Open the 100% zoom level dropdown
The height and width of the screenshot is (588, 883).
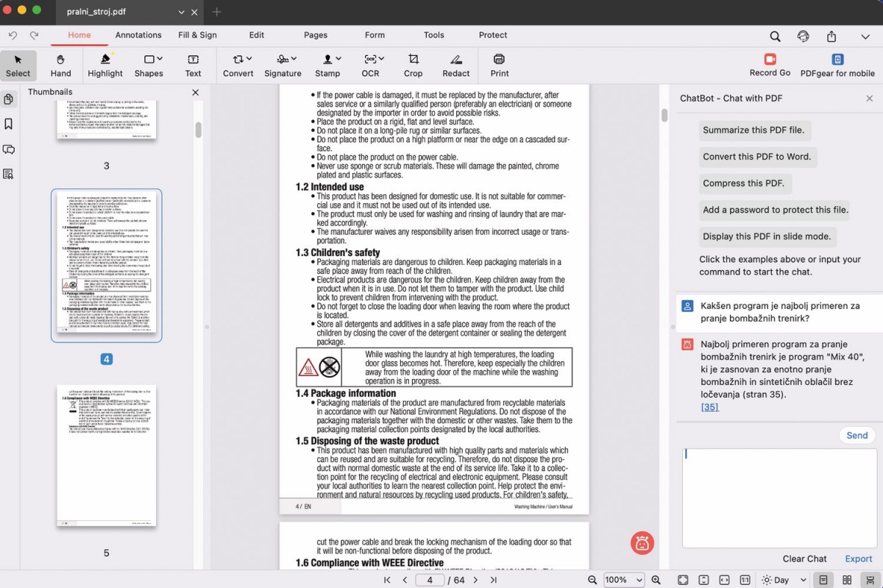(623, 580)
